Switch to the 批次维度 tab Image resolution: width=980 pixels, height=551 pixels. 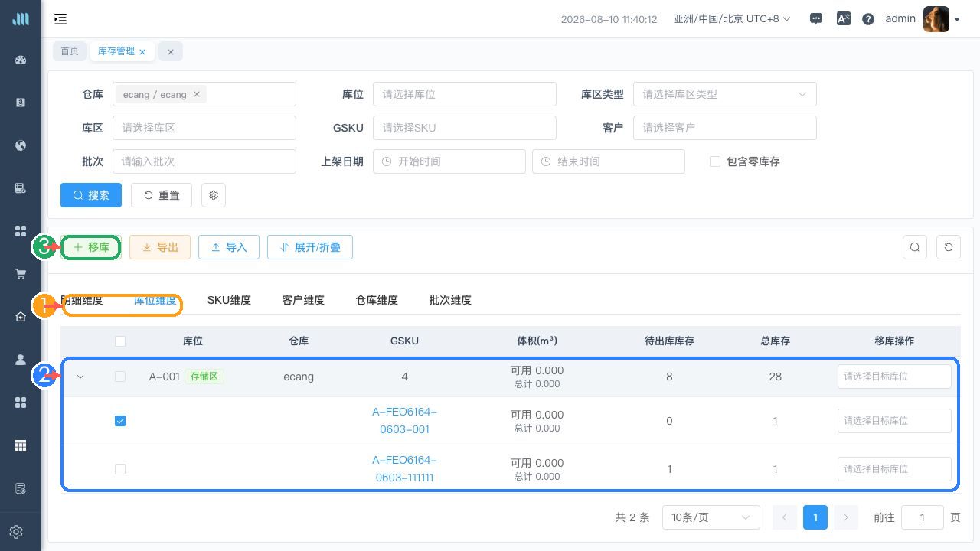coord(450,300)
